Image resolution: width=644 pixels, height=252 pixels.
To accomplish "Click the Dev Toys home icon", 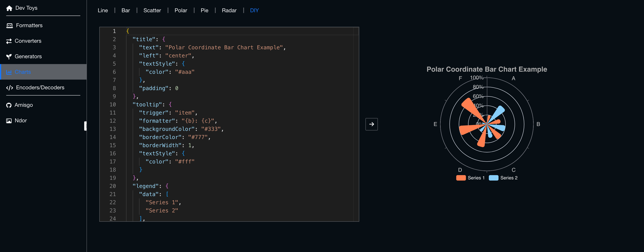I will (9, 8).
